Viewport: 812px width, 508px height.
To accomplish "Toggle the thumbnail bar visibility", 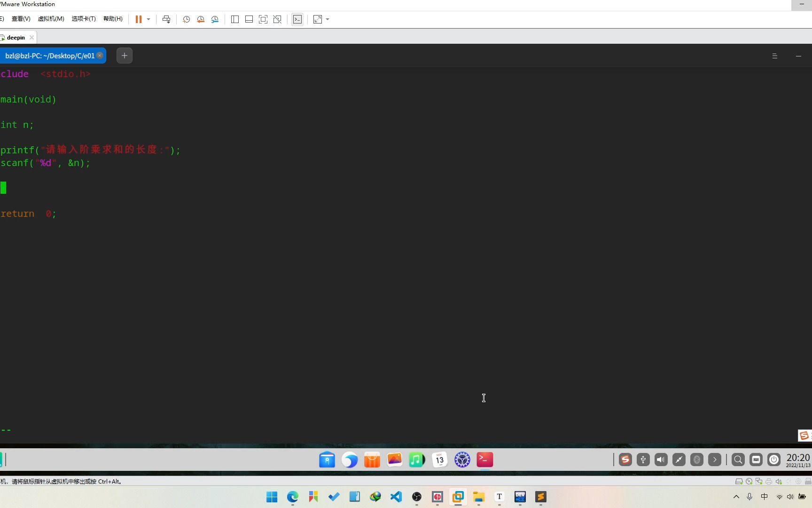I will click(249, 19).
